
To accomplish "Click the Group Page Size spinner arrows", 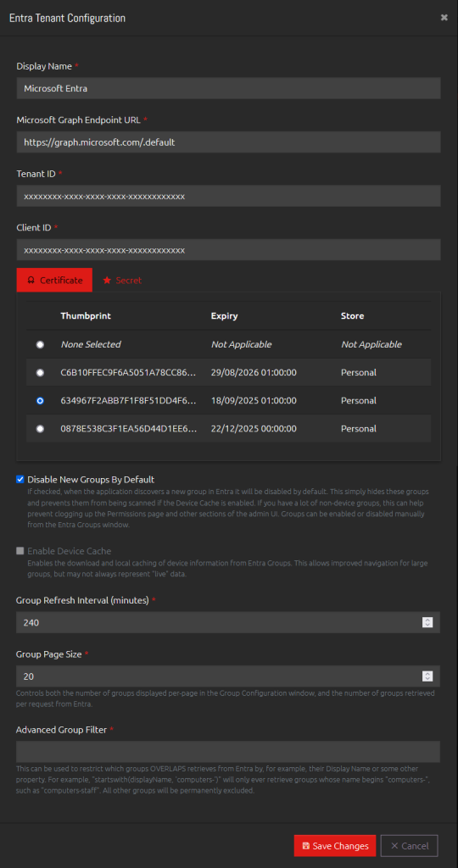I will [427, 676].
